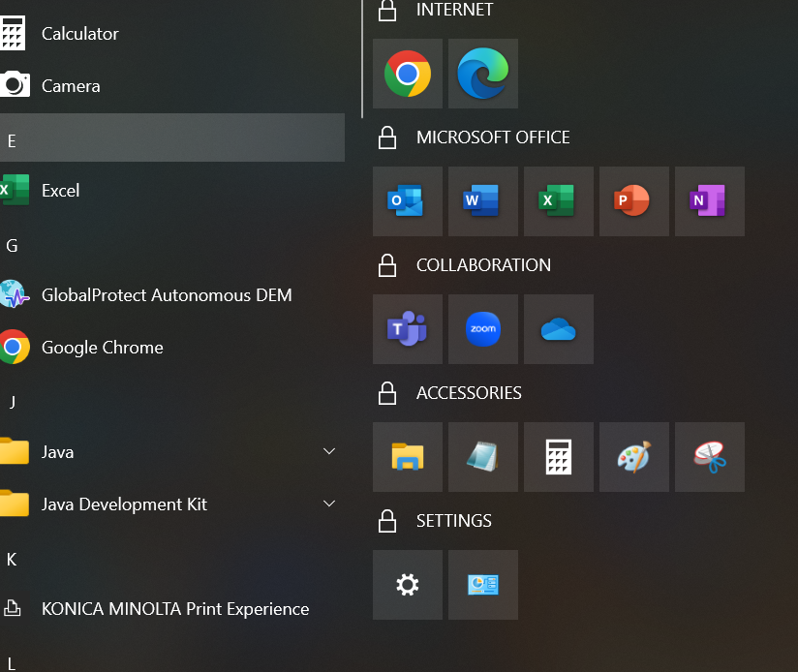Open Camera from the app list text
Viewport: 798px width, 672px height.
[x=71, y=86]
